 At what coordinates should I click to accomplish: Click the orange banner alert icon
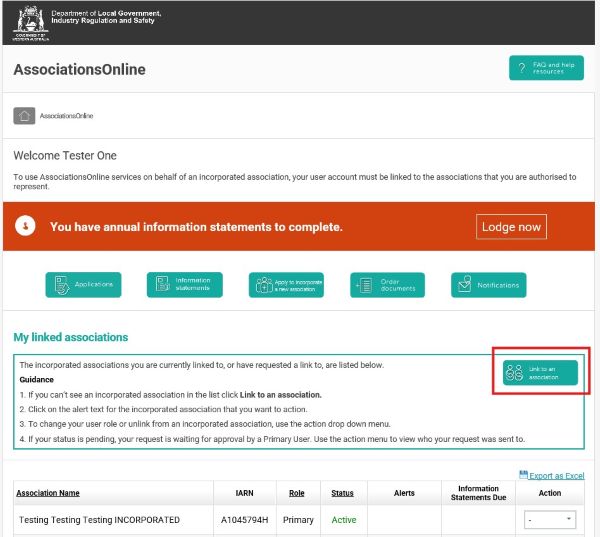click(x=25, y=226)
